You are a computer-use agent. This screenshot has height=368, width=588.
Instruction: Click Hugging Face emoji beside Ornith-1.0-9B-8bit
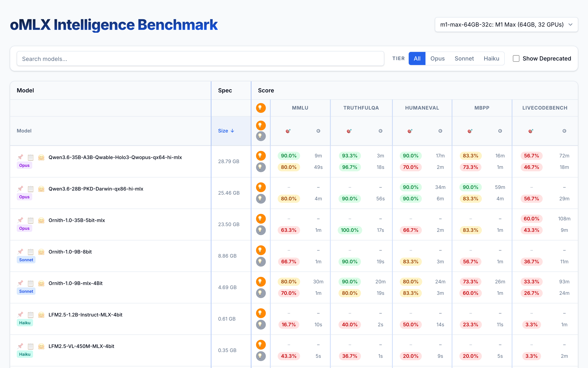(41, 252)
